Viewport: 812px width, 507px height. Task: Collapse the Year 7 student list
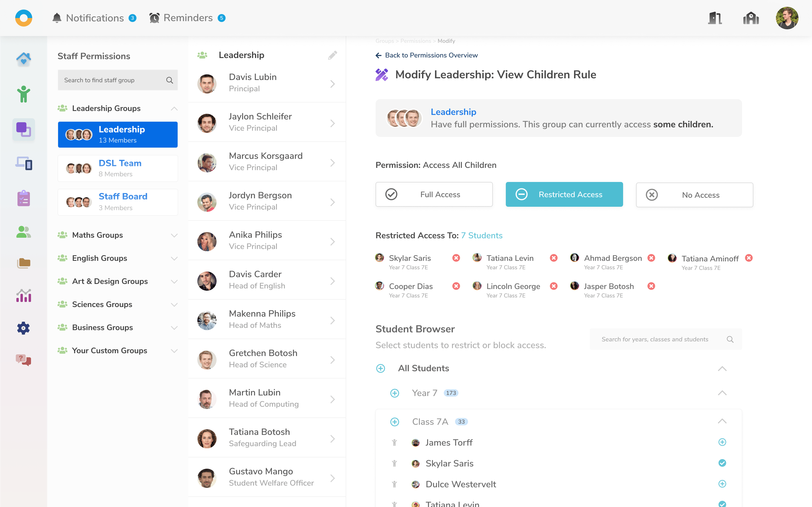[722, 393]
